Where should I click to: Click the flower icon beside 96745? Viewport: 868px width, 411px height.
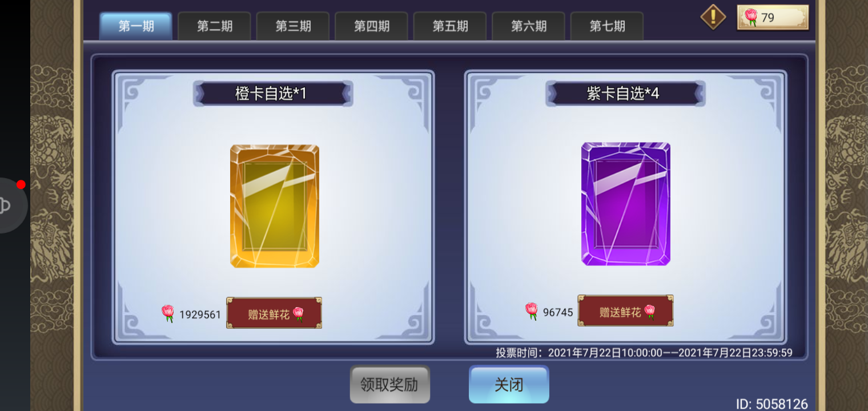pyautogui.click(x=532, y=311)
